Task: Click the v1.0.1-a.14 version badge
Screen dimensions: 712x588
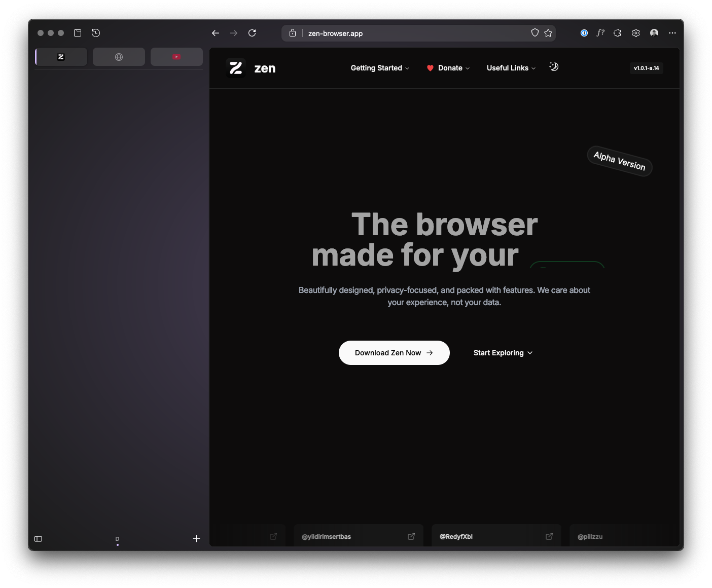Action: coord(646,68)
